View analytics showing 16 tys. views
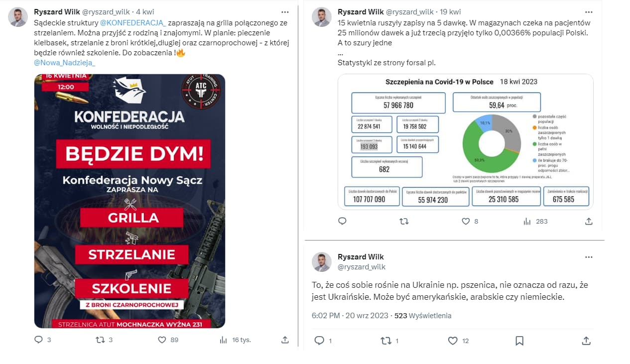 (223, 340)
